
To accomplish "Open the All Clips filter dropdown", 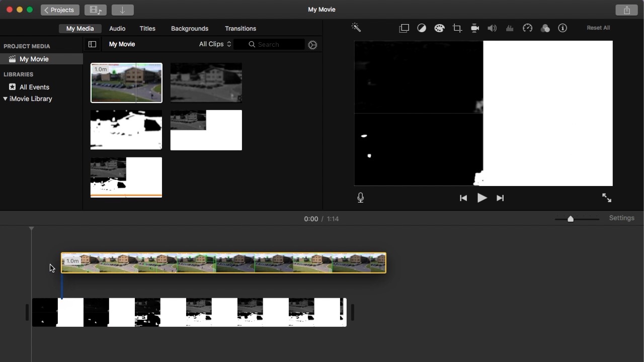I will coord(215,44).
